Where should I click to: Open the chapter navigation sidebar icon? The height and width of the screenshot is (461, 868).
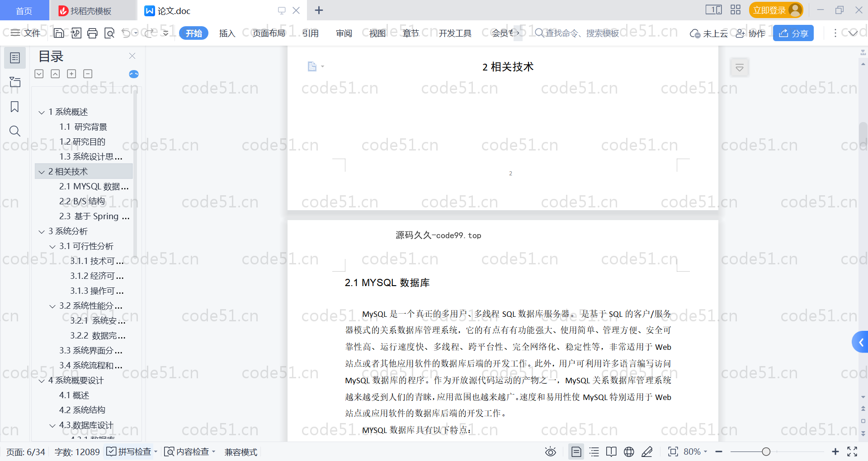tap(15, 82)
